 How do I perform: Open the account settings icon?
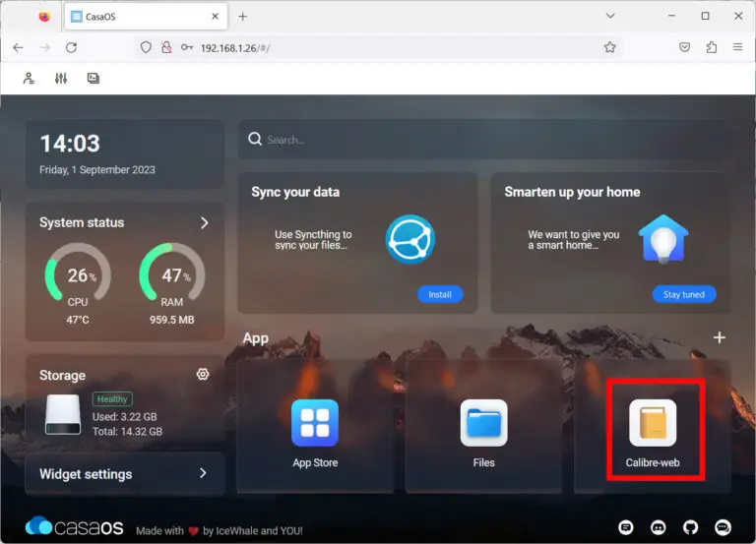tap(29, 79)
